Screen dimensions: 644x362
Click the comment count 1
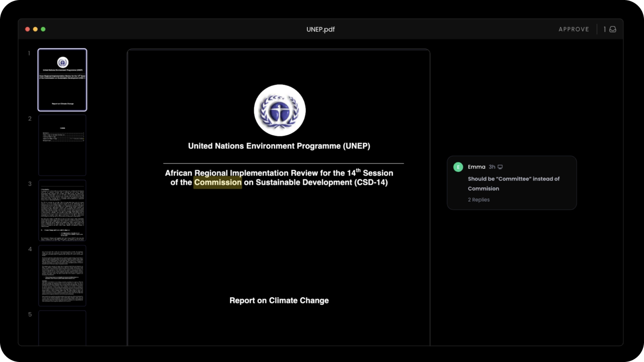(605, 29)
